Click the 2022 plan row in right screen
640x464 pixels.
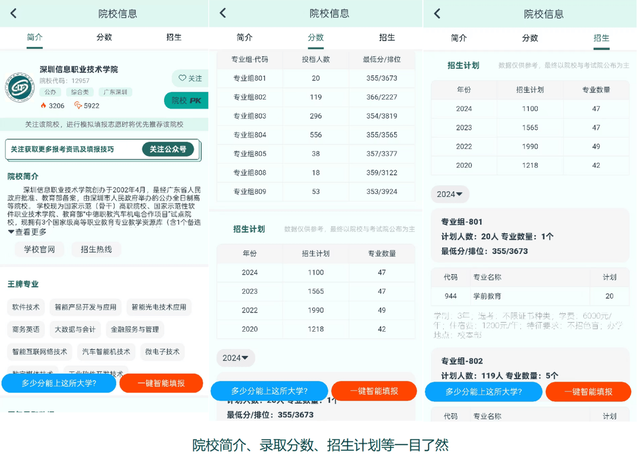click(530, 147)
